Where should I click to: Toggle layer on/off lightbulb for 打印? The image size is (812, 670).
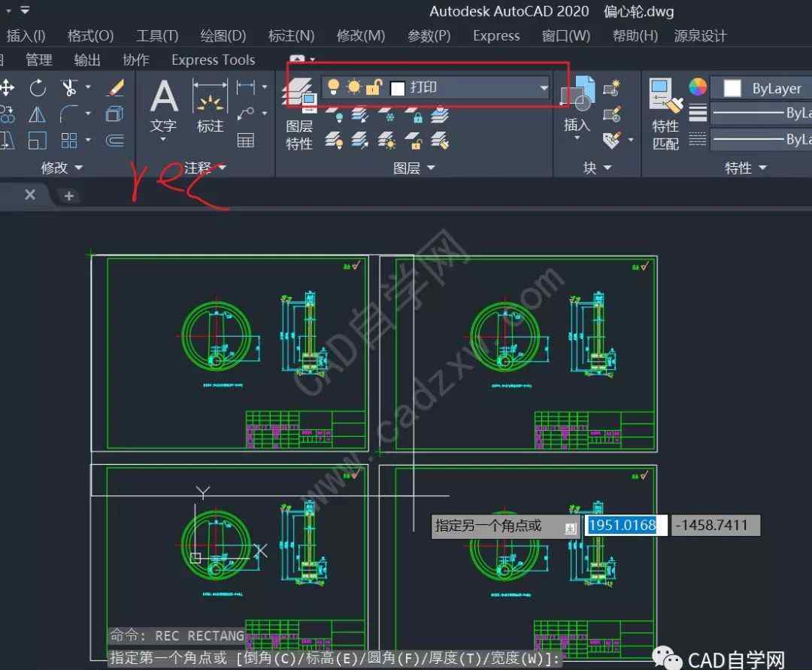coord(334,86)
